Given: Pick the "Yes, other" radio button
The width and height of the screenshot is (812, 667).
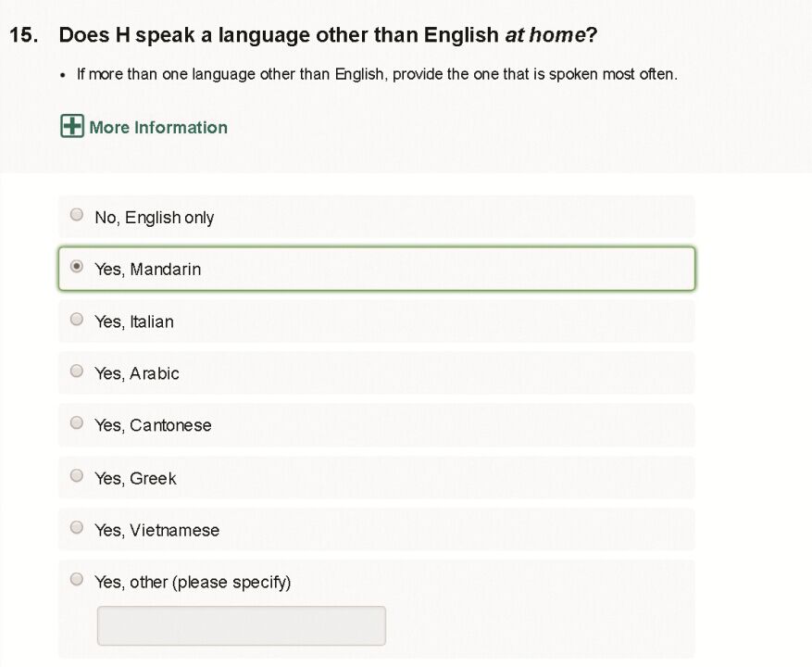Looking at the screenshot, I should coord(77,580).
